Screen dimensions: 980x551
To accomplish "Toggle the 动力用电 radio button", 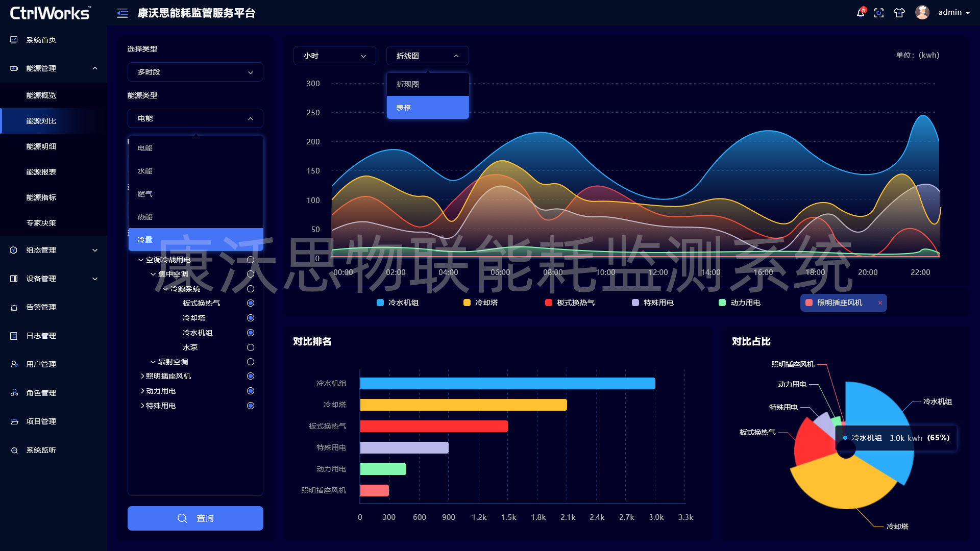I will (251, 391).
